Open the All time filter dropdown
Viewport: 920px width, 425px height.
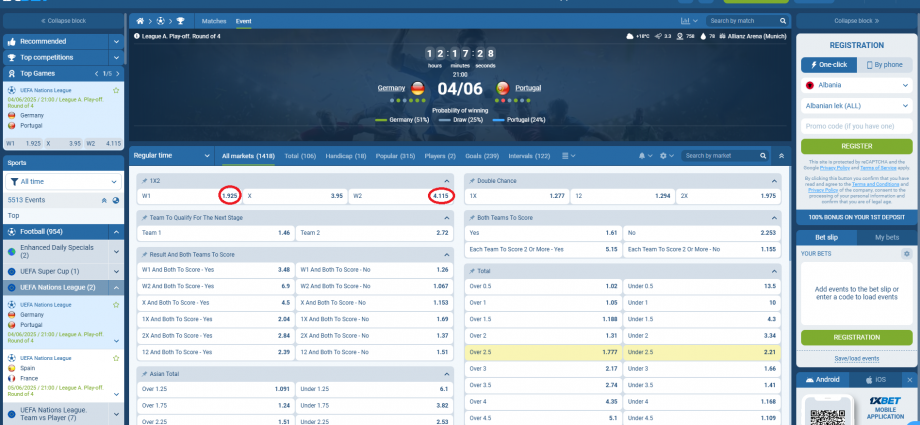click(64, 182)
